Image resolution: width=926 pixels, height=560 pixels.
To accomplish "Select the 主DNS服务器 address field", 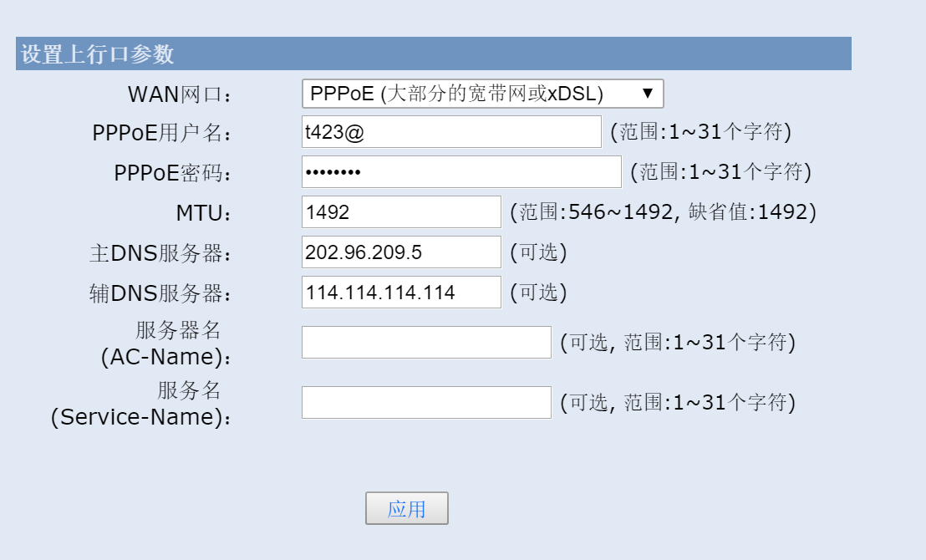I will click(400, 252).
